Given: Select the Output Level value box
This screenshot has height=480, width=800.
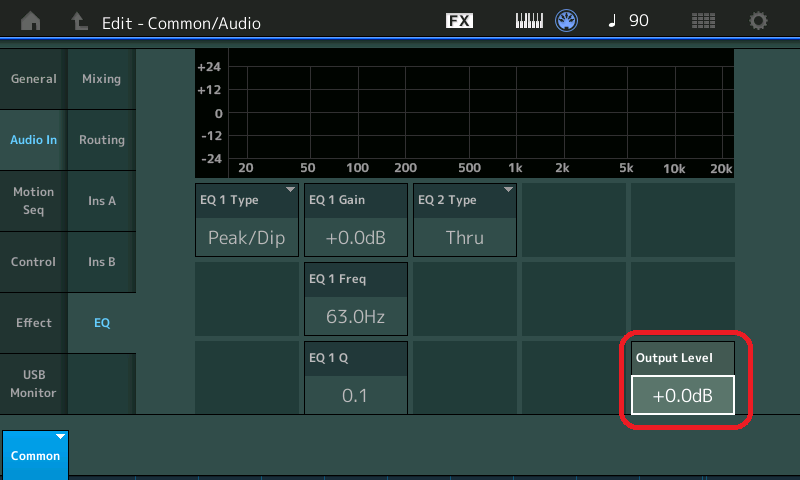Looking at the screenshot, I should pyautogui.click(x=682, y=395).
